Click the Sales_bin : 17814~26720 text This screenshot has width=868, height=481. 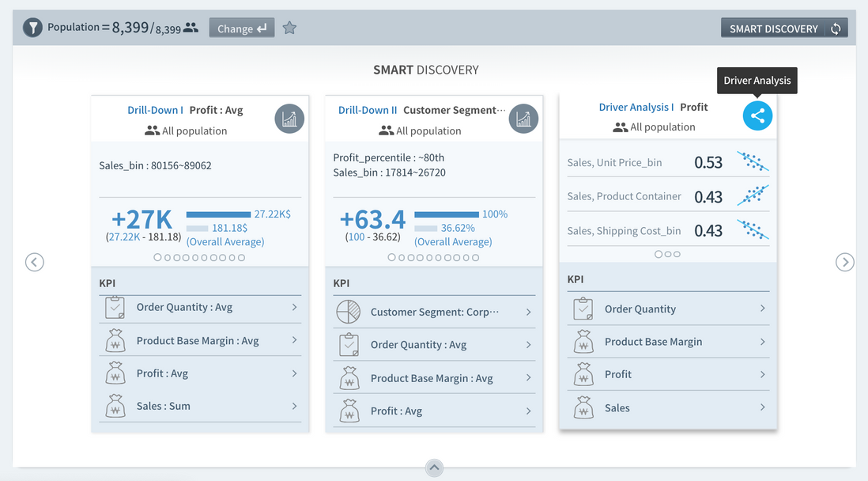389,172
